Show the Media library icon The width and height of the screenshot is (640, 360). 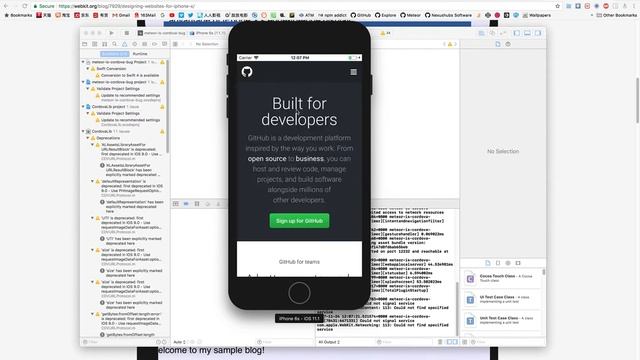pos(518,263)
